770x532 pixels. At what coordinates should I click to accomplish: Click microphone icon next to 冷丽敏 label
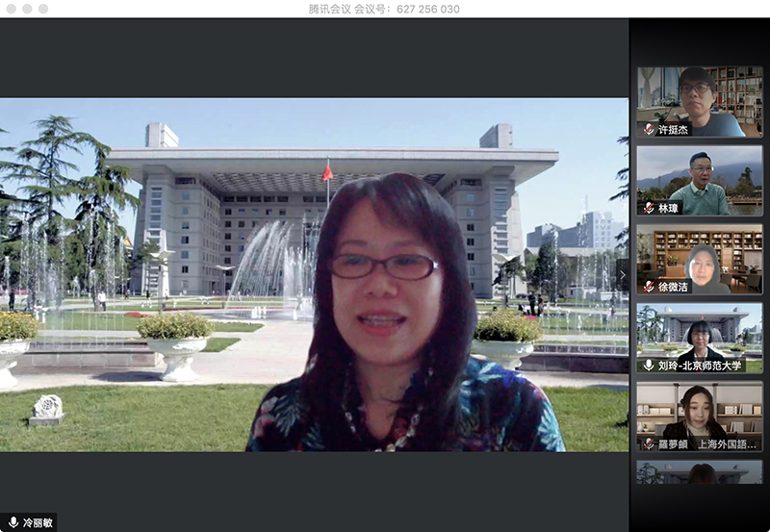13,522
